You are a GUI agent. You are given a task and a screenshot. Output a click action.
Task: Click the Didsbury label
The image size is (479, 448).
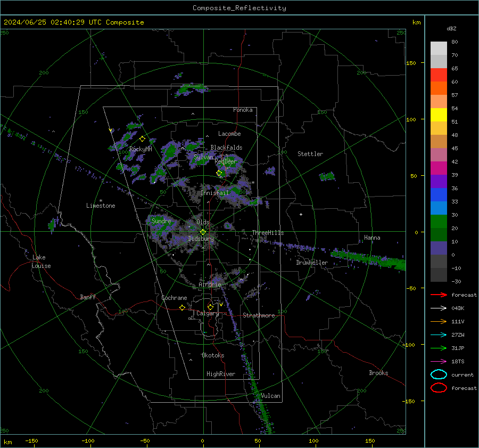(x=201, y=239)
